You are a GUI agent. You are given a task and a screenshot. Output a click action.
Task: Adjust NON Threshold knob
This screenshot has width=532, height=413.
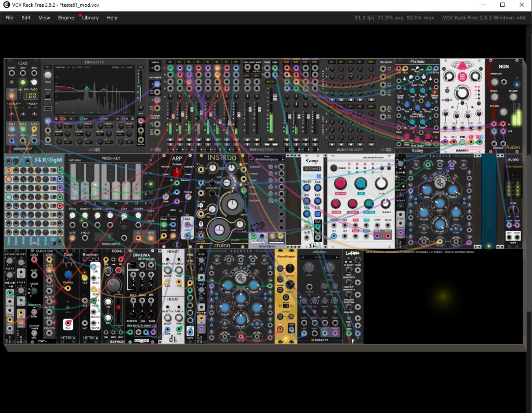(495, 82)
